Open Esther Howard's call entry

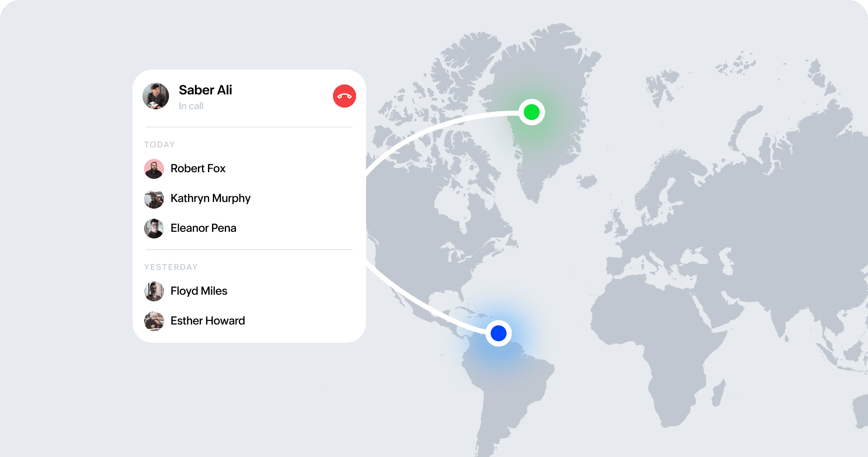pos(207,321)
